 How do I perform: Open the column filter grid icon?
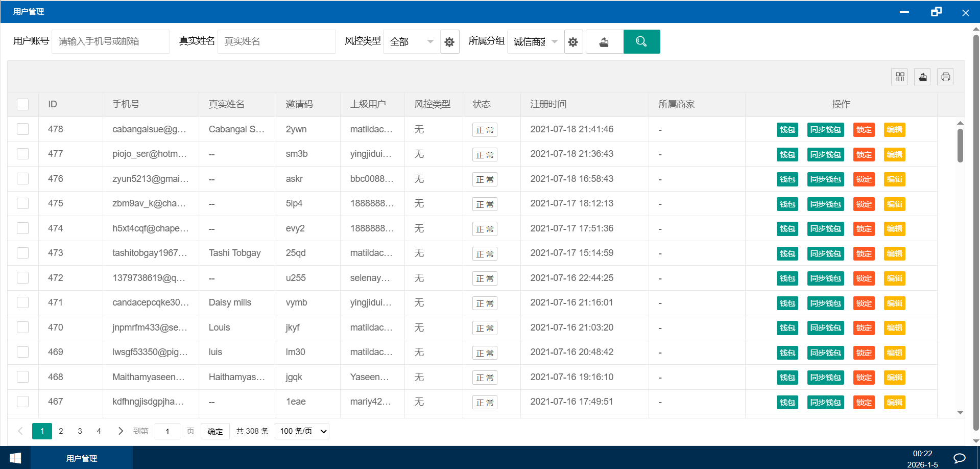899,77
